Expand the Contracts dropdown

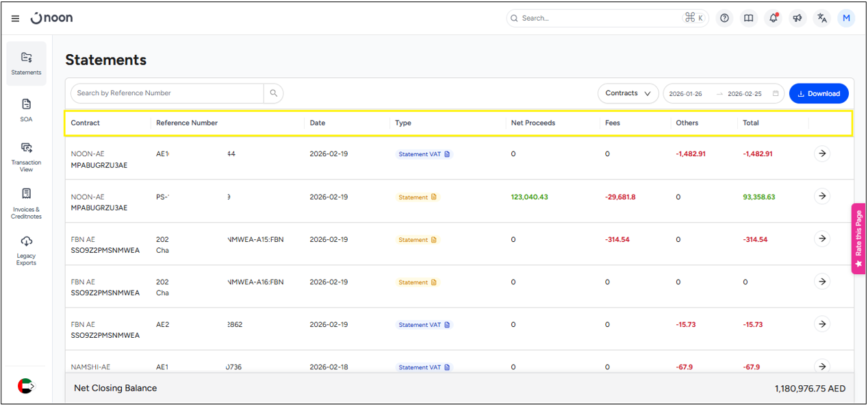click(x=628, y=93)
